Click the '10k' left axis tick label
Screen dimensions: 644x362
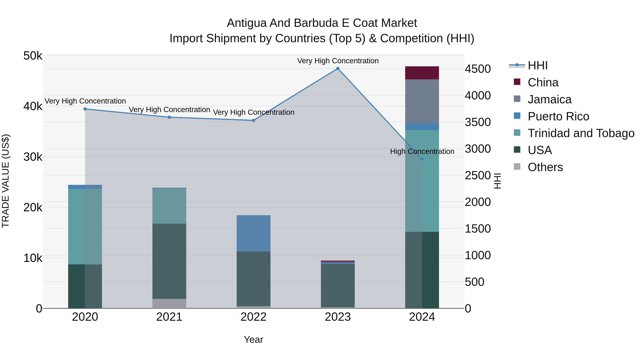coord(33,258)
